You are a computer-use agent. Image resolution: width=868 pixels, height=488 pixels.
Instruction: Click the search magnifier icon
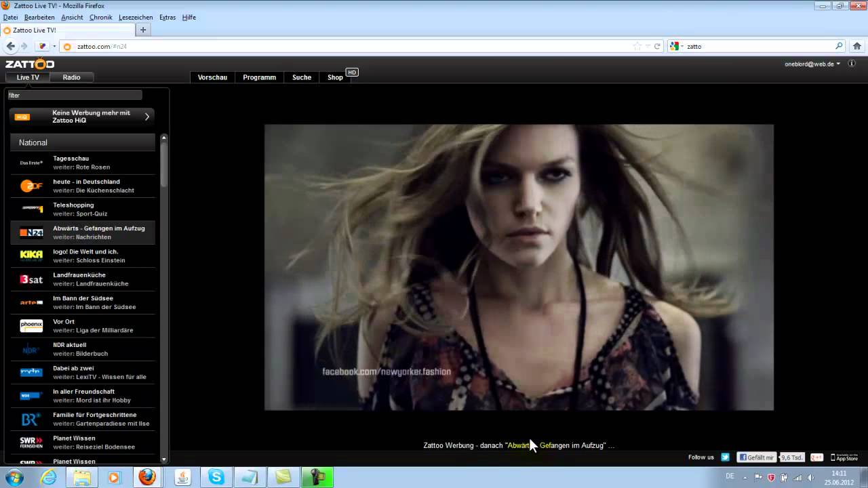tap(839, 46)
